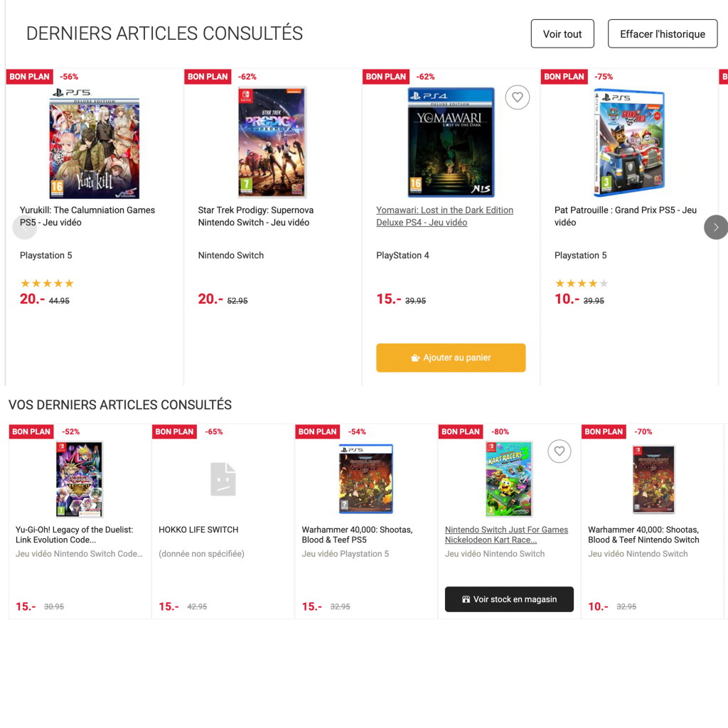728x728 pixels.
Task: Open the Yu-Gi-Oh! Legacy of the Duelist cover
Action: pos(80,478)
